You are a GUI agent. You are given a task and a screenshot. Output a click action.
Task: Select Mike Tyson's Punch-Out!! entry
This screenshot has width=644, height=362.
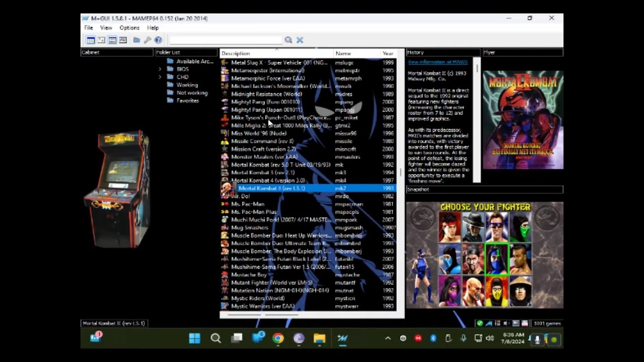pos(308,118)
